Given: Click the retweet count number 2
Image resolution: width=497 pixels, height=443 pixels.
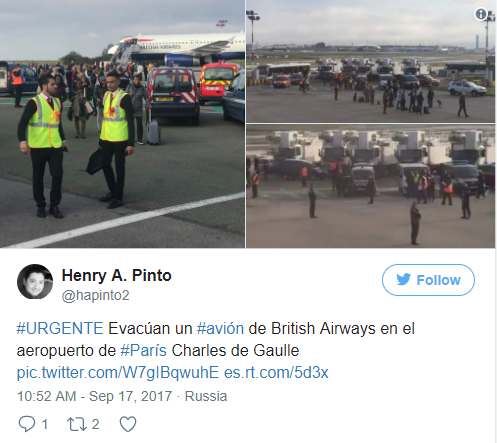Looking at the screenshot, I should [x=96, y=424].
